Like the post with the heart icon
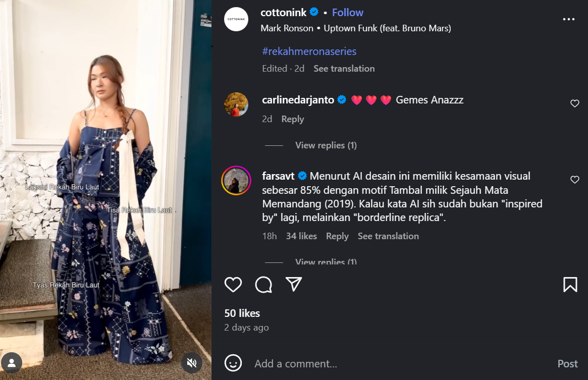The width and height of the screenshot is (588, 380). coord(233,285)
